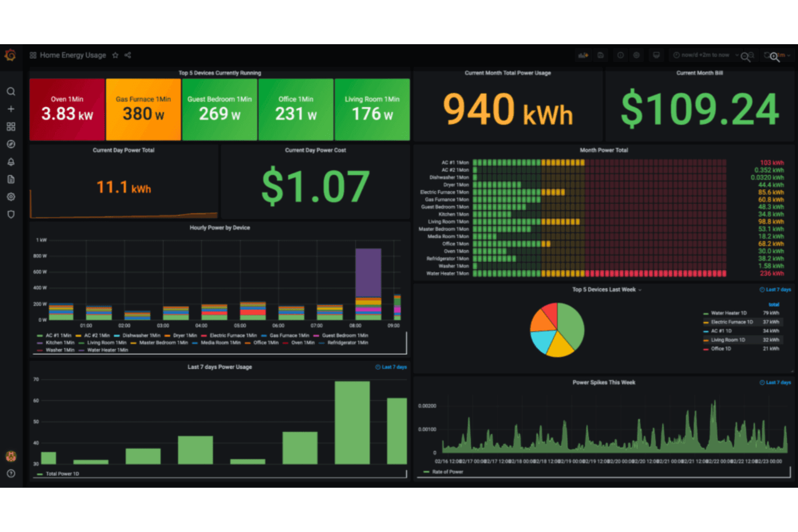
Task: Open the Month Power Total panel title menu
Action: coord(604,150)
